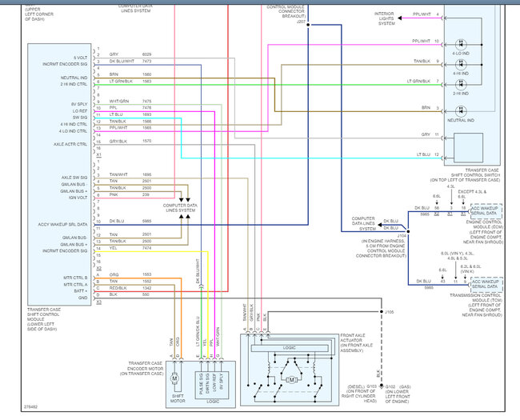Click the Interior Lights System arrowhead

[x=400, y=18]
